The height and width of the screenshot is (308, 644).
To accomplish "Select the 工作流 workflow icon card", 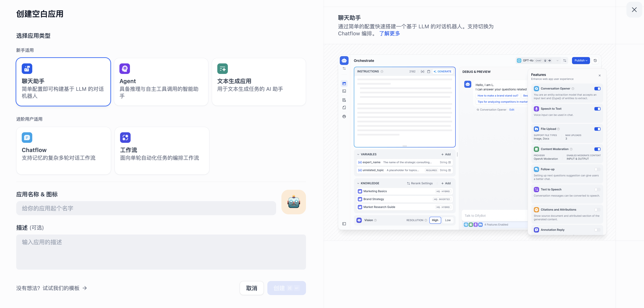I will coord(125,137).
